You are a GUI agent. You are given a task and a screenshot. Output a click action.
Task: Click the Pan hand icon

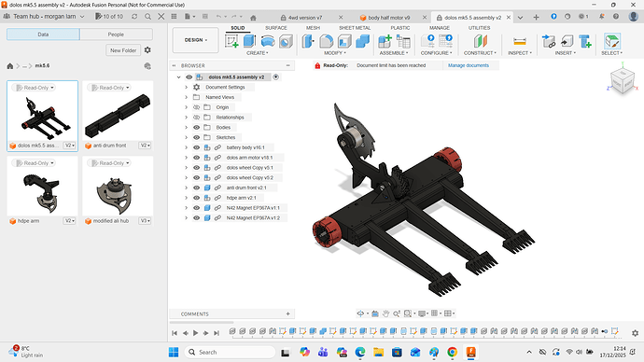(x=385, y=313)
